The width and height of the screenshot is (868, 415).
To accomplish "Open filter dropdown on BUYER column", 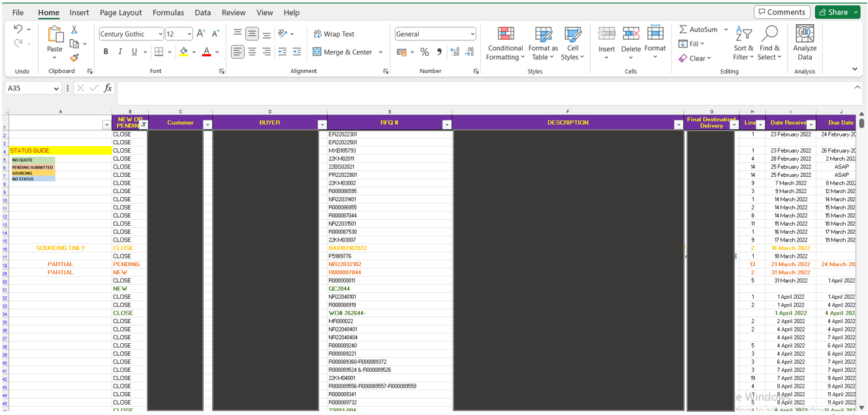I will (x=322, y=125).
